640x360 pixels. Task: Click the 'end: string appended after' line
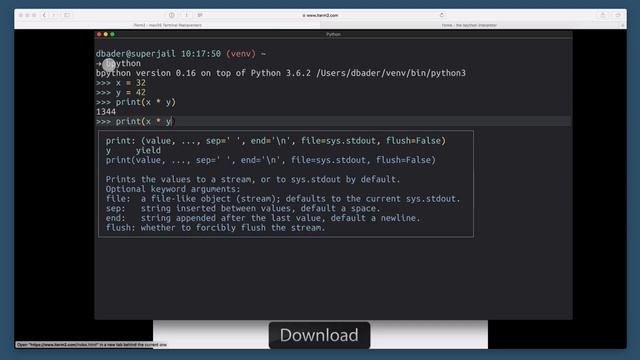263,218
